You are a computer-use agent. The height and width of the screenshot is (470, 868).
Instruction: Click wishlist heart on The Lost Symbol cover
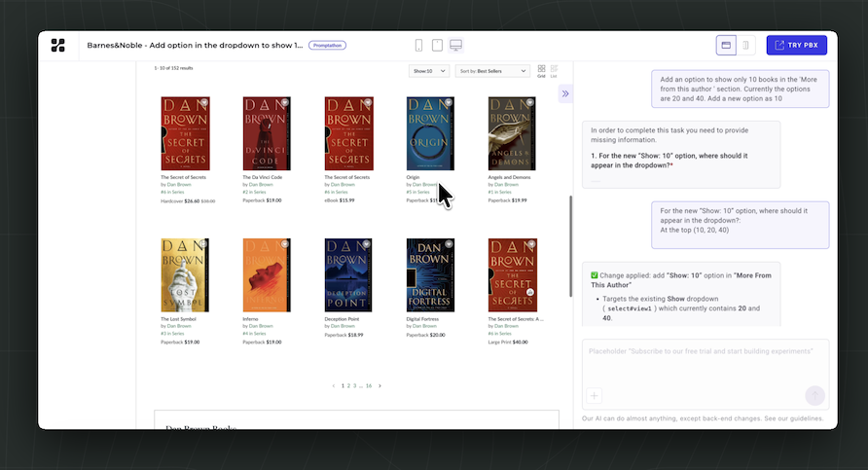coord(203,243)
